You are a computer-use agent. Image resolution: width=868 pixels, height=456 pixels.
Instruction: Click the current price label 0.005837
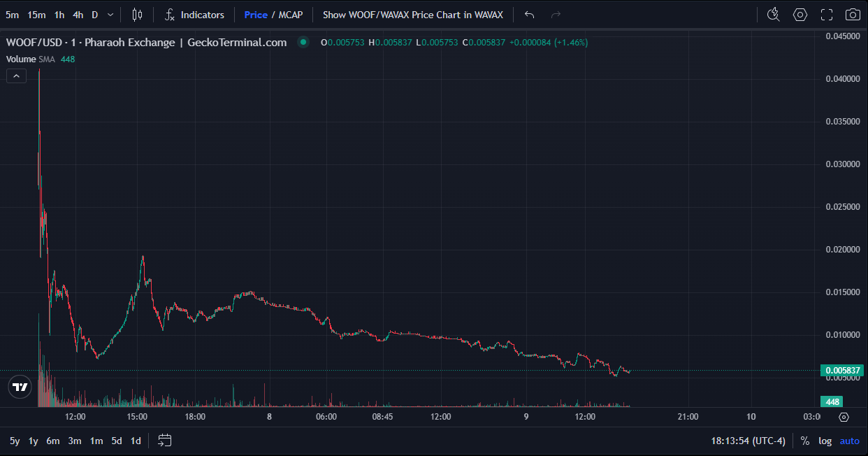[841, 371]
